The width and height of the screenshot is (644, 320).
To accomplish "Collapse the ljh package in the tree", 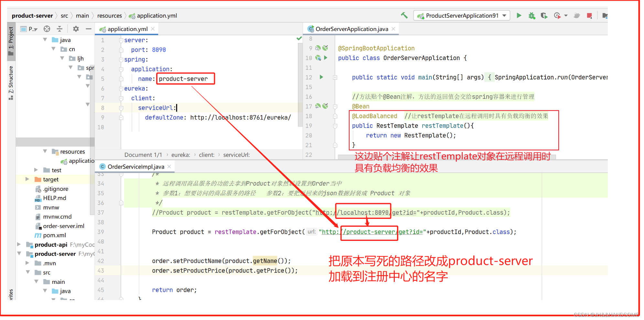I will [62, 58].
